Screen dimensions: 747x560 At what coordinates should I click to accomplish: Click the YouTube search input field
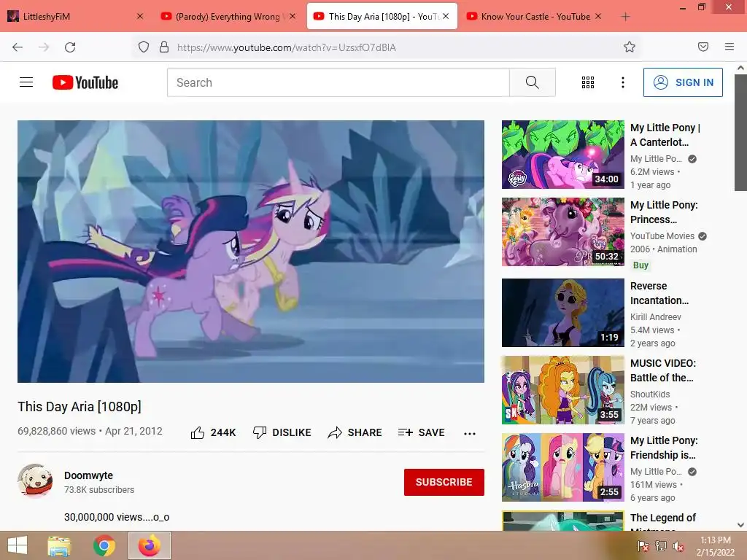pos(338,82)
